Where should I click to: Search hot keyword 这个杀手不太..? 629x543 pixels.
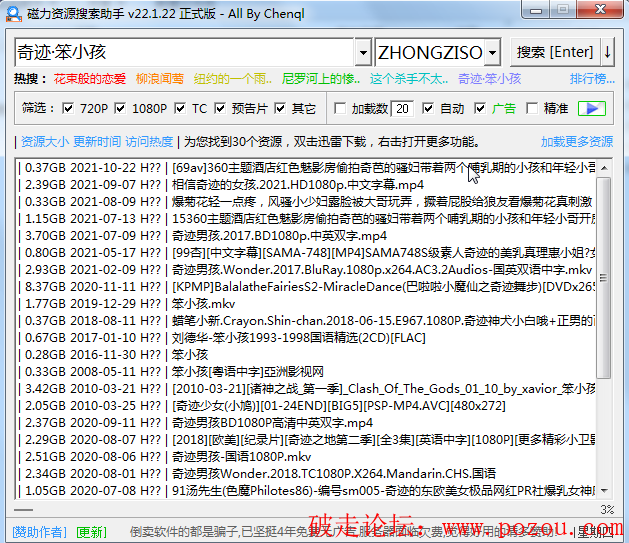click(409, 79)
